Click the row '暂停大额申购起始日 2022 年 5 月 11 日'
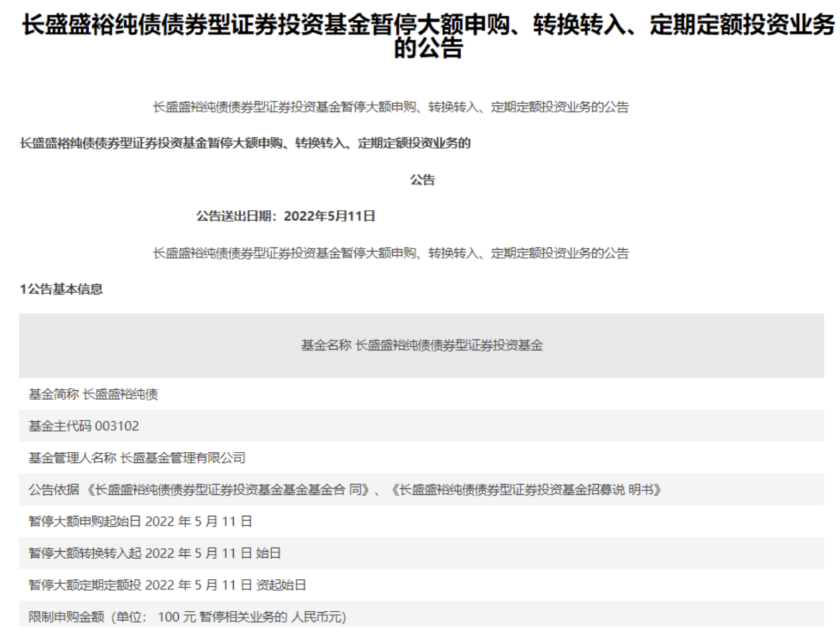This screenshot has height=638, width=840. pos(421,521)
